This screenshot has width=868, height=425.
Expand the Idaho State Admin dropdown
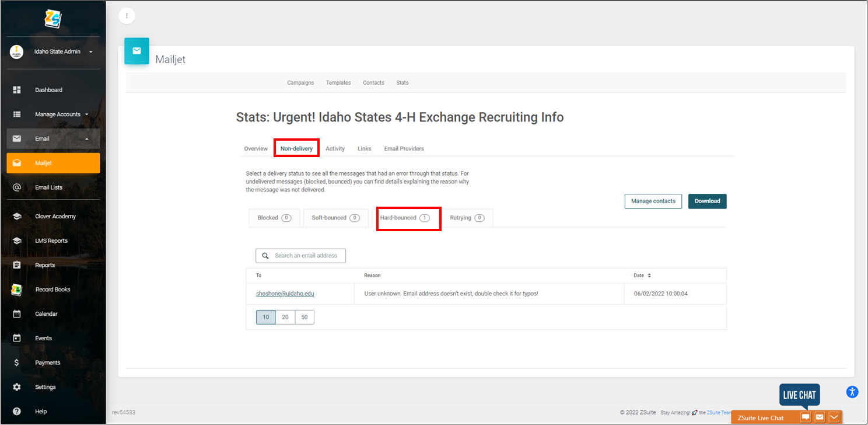[90, 52]
